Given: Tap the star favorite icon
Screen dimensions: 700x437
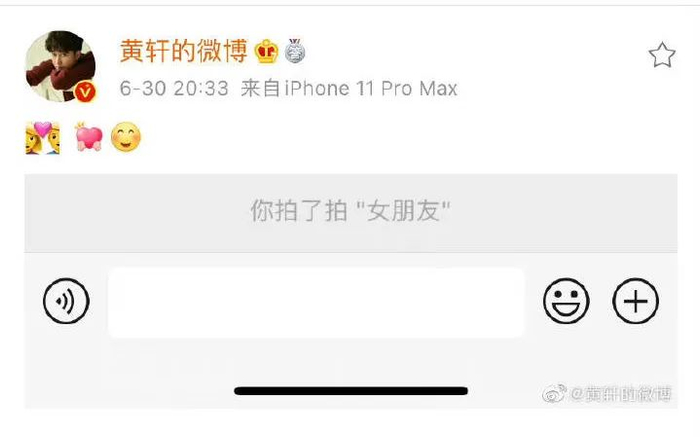Looking at the screenshot, I should 662,55.
